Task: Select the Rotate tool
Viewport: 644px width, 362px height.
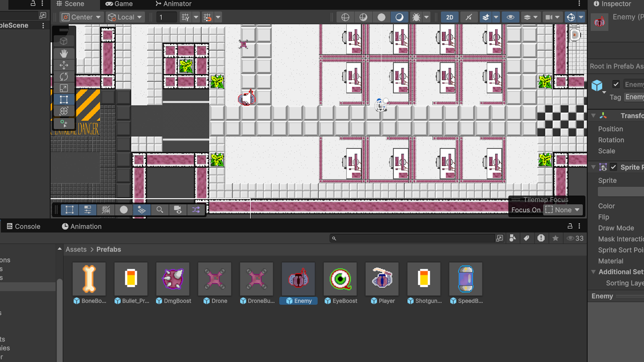Action: point(64,76)
